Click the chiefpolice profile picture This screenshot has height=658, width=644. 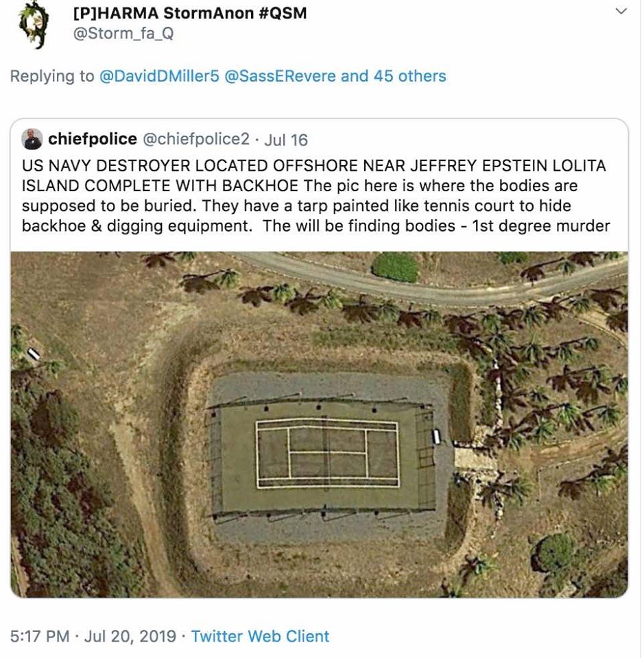32,139
